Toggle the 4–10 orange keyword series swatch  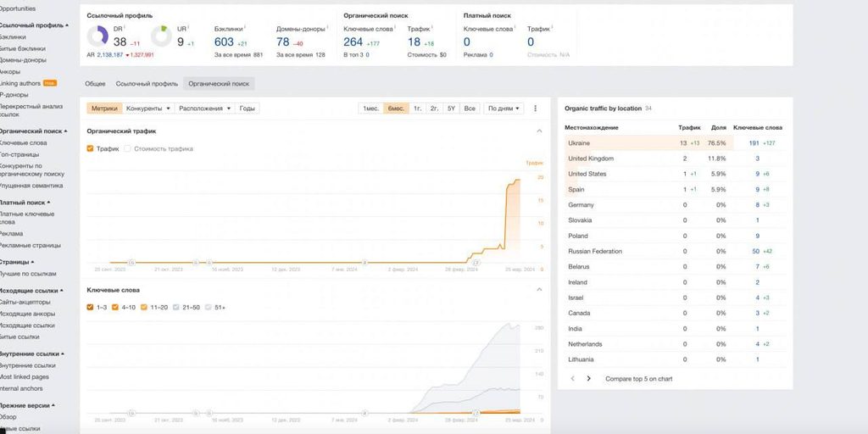coord(115,307)
